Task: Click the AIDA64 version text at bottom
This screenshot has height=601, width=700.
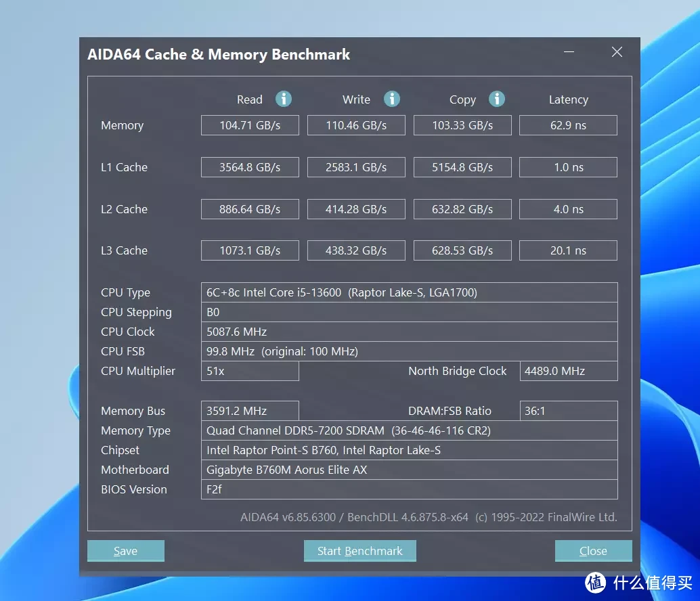Action: coord(429,517)
